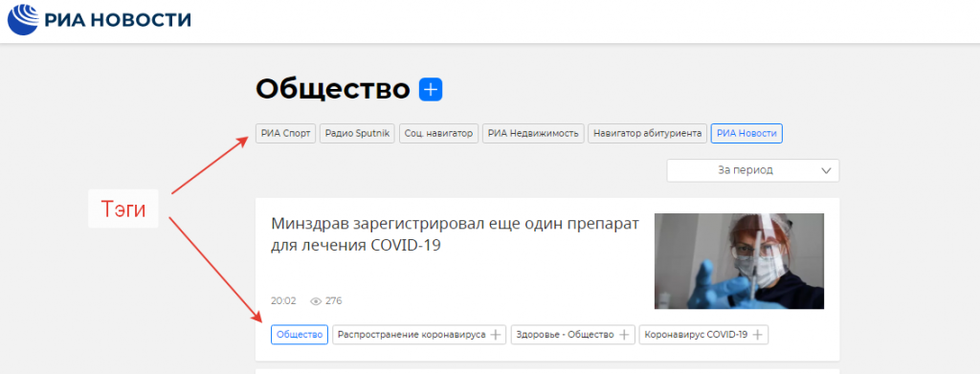Screen dimensions: 980x374
Task: Select the Общество tag under the article
Action: click(300, 335)
